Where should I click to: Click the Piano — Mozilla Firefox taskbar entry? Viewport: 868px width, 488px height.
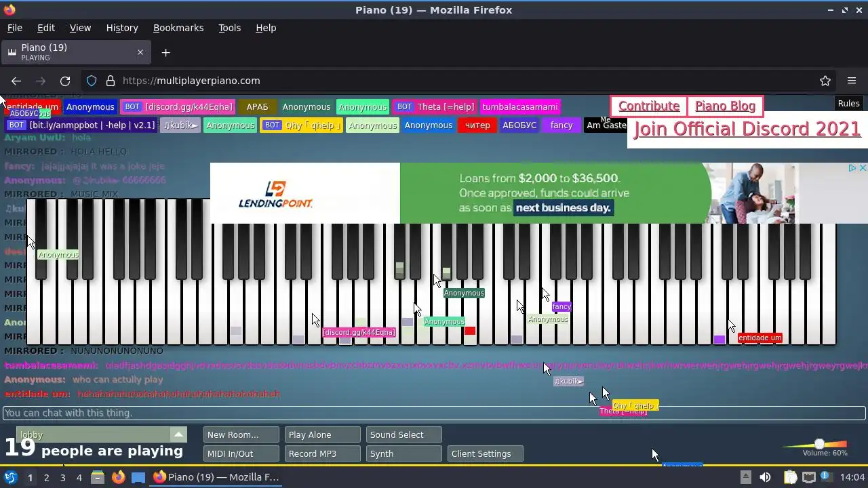tap(217, 477)
